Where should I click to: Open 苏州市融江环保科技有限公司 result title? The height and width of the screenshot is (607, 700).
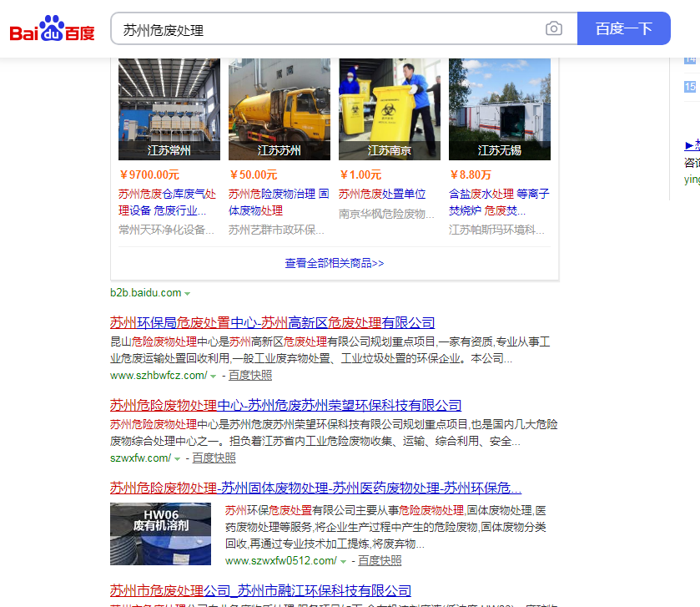click(260, 591)
